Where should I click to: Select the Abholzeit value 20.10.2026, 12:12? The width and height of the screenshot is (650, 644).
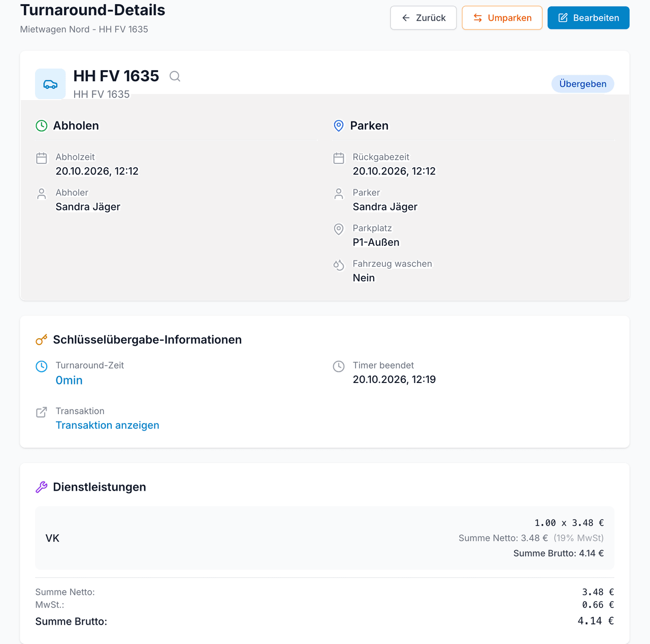(x=97, y=171)
